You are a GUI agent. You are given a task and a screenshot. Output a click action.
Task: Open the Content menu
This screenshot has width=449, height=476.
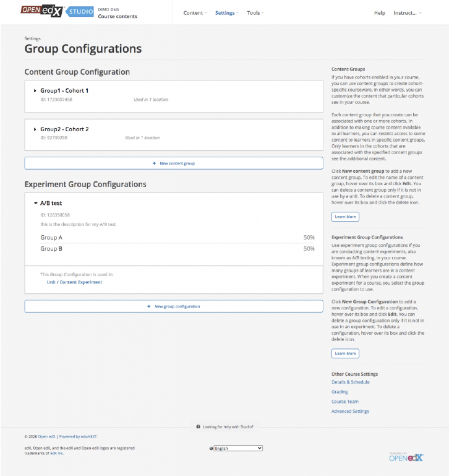195,13
